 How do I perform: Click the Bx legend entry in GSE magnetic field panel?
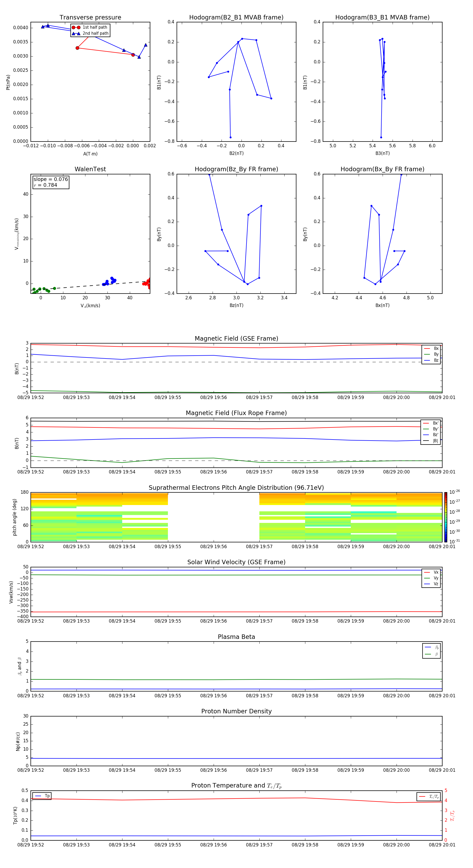click(x=431, y=349)
